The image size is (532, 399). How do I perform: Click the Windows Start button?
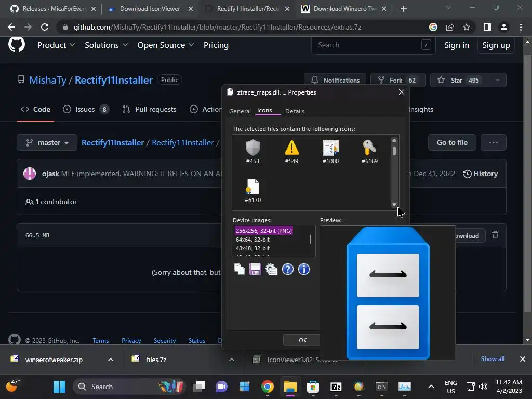[x=59, y=387]
